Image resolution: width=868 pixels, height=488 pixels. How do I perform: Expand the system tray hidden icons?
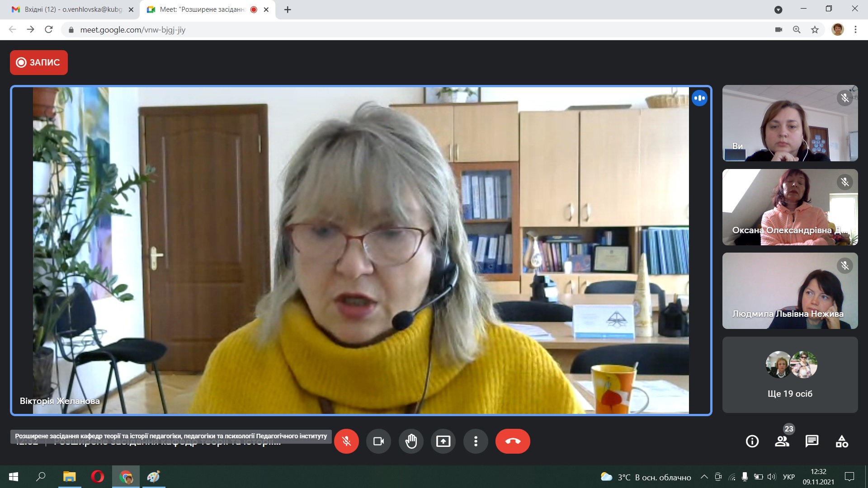pyautogui.click(x=704, y=477)
